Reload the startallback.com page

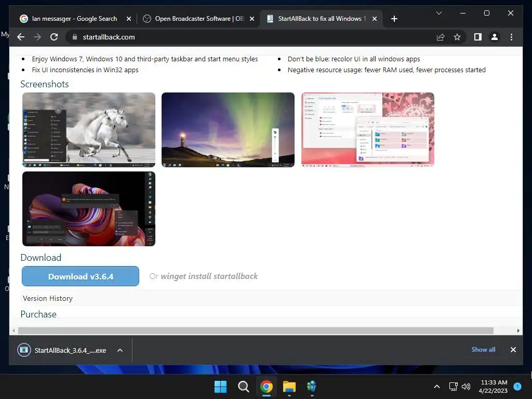point(54,37)
